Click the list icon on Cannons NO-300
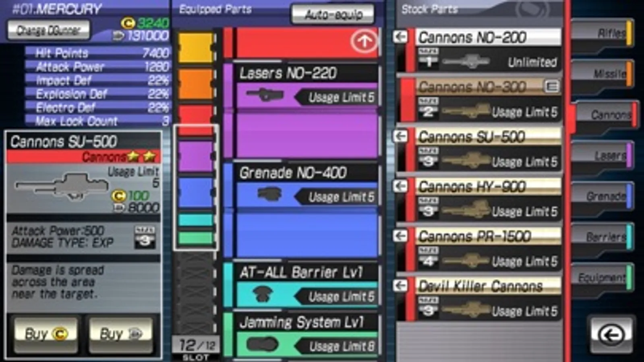 [552, 86]
